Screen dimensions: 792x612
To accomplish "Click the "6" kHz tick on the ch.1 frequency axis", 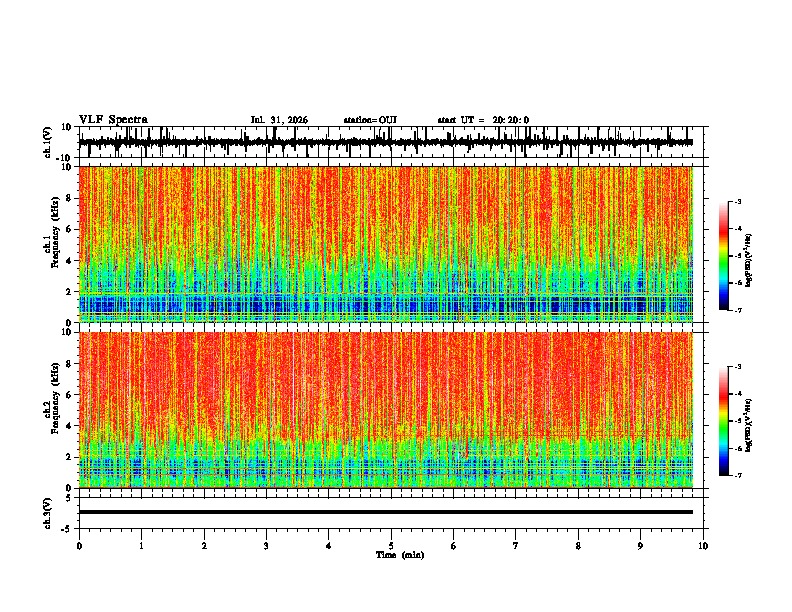I will (70, 229).
